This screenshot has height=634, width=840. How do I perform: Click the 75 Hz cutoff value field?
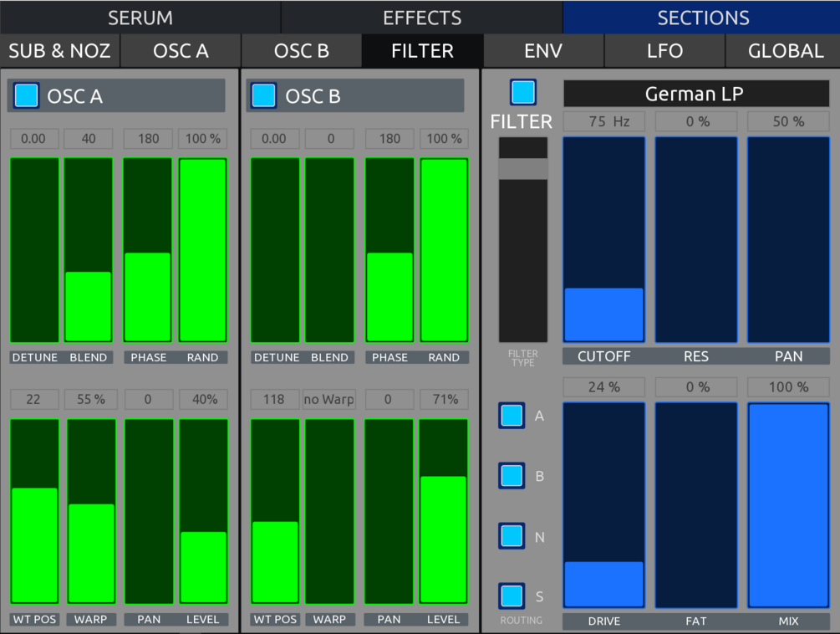coord(603,121)
